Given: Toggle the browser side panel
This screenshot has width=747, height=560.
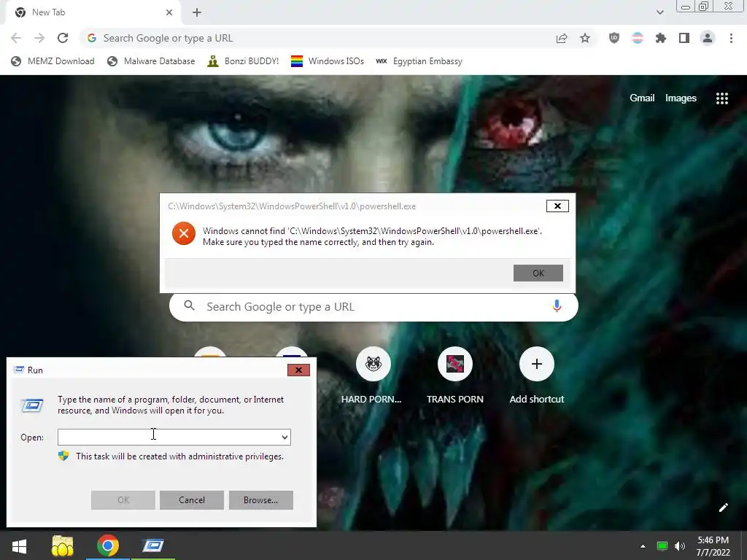Looking at the screenshot, I should click(684, 38).
